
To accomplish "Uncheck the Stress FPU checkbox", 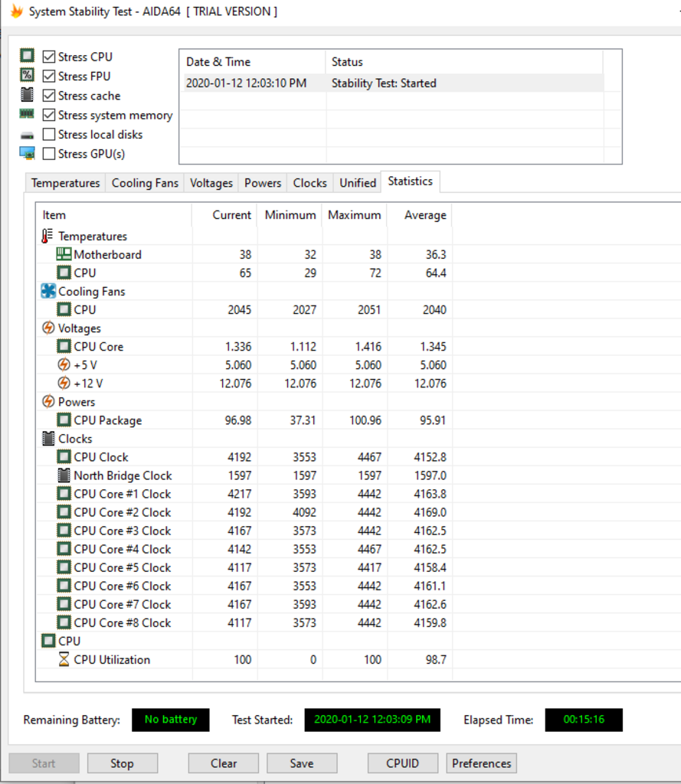I will (48, 76).
